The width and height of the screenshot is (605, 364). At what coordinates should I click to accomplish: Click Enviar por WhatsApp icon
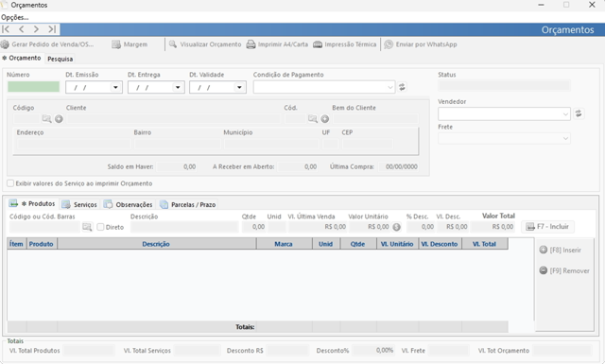tap(389, 44)
